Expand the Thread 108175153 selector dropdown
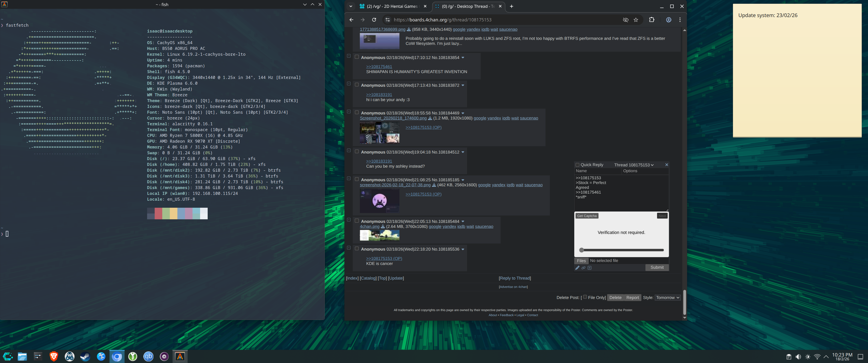Image resolution: width=868 pixels, height=363 pixels. click(634, 165)
